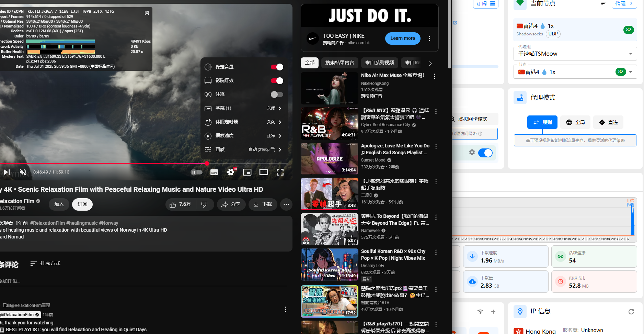Expand the 节点 香港4 dropdown
Viewport: 644px width, 334px height.
click(x=575, y=72)
